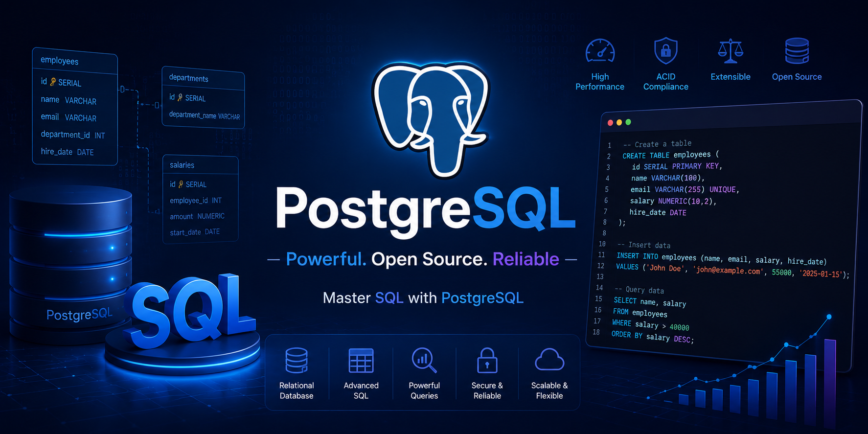Image resolution: width=868 pixels, height=434 pixels.
Task: Click the Extensible label
Action: (x=731, y=77)
